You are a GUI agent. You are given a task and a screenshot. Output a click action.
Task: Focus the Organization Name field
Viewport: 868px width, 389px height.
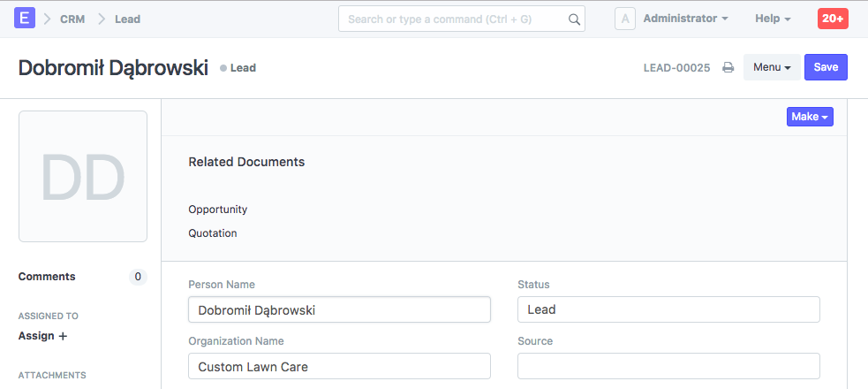(x=339, y=366)
